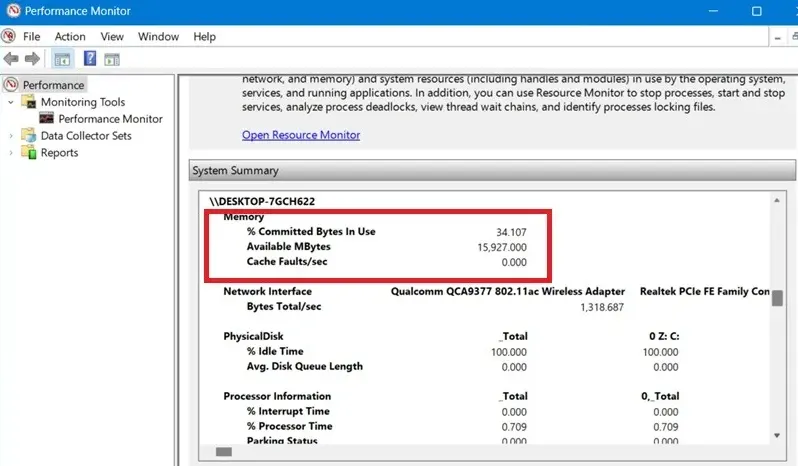The image size is (798, 466).
Task: Click the Data Collector Sets icon
Action: tap(29, 136)
